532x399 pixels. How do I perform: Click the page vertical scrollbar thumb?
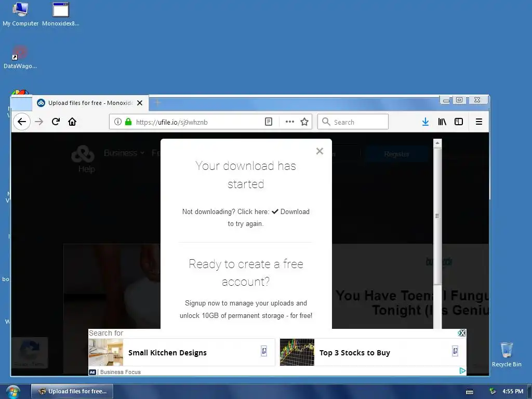[437, 216]
